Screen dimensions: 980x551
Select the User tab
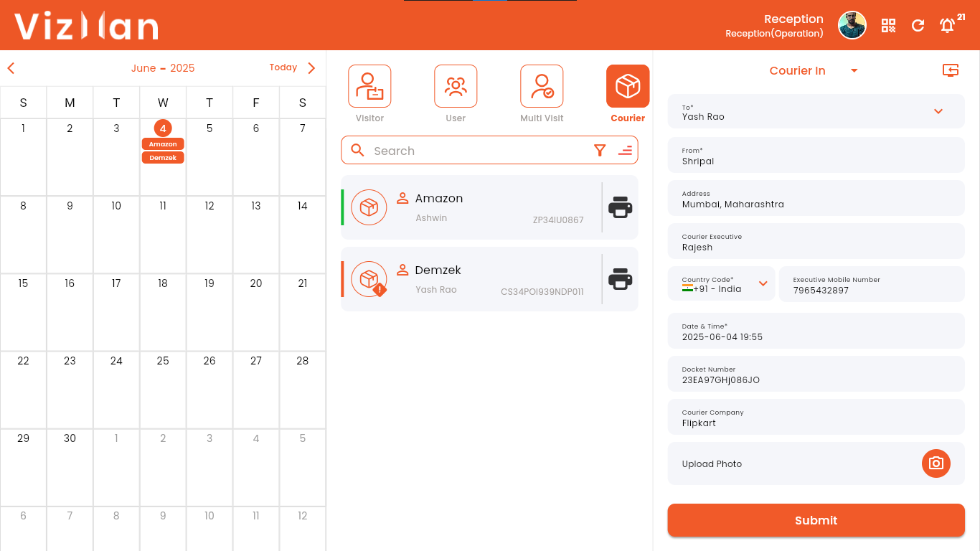[x=456, y=87]
